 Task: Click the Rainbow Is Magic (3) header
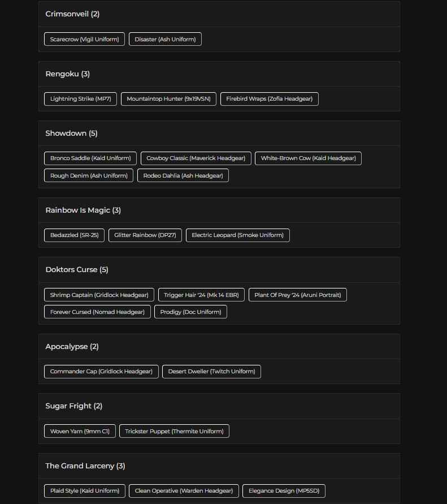(219, 210)
